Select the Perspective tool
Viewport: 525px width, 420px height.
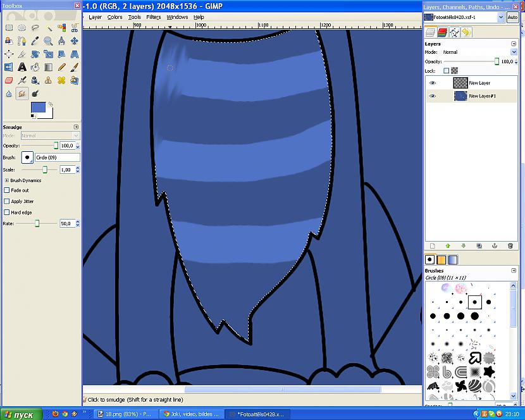coord(75,54)
